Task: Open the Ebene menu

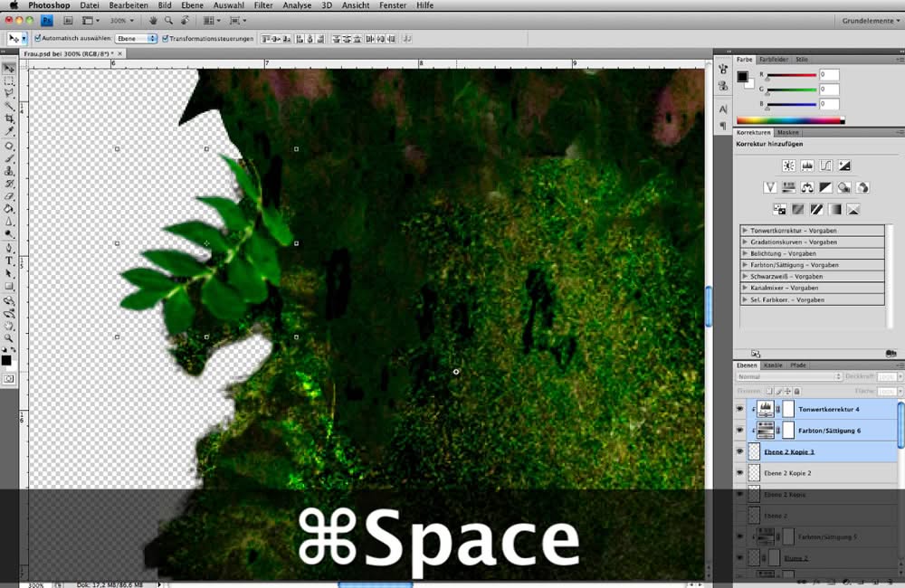Action: pos(192,5)
